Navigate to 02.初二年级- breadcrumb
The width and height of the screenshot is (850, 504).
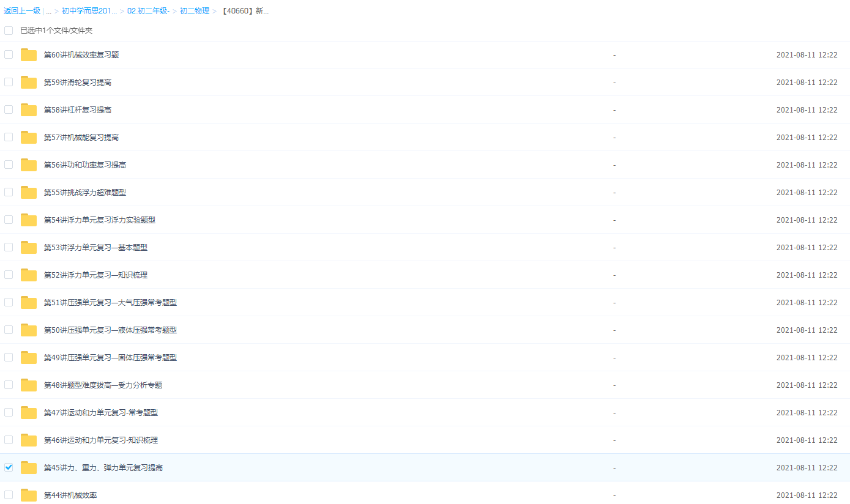pos(148,11)
